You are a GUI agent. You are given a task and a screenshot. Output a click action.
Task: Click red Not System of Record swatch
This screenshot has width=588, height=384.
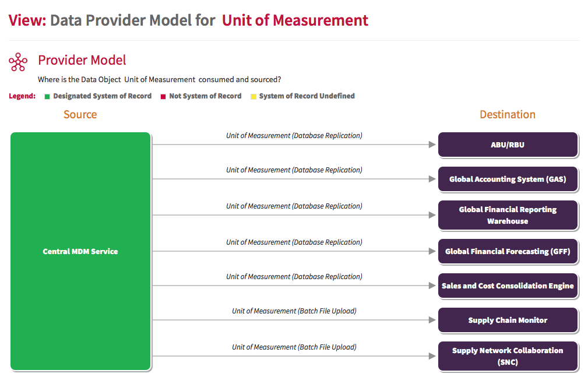[x=163, y=97]
